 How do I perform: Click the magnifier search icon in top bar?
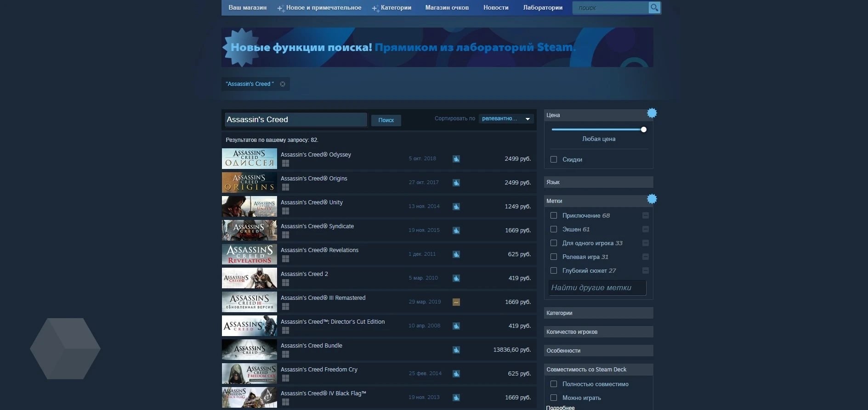pos(654,7)
